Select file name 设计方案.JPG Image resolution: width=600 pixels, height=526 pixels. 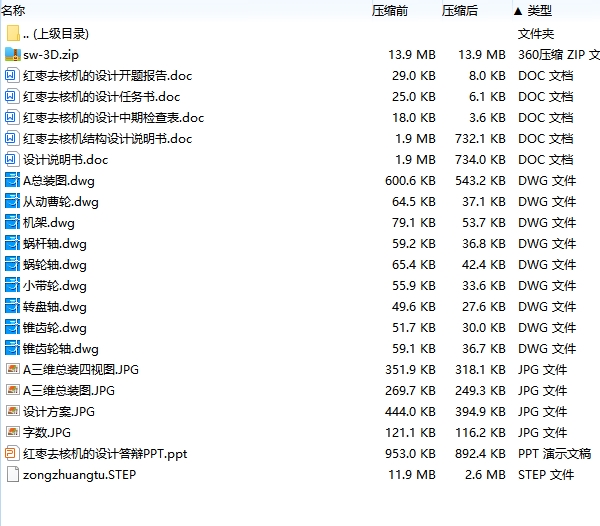(59, 412)
